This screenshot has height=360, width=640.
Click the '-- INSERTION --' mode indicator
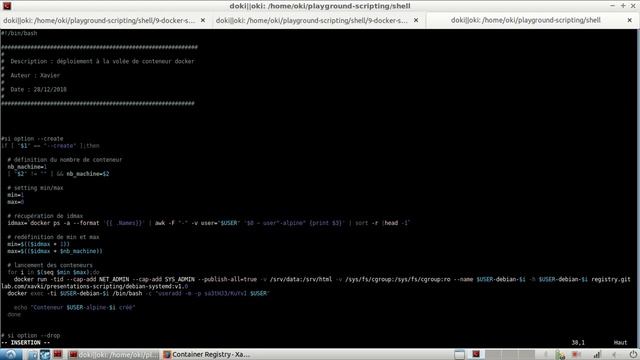tap(25, 342)
